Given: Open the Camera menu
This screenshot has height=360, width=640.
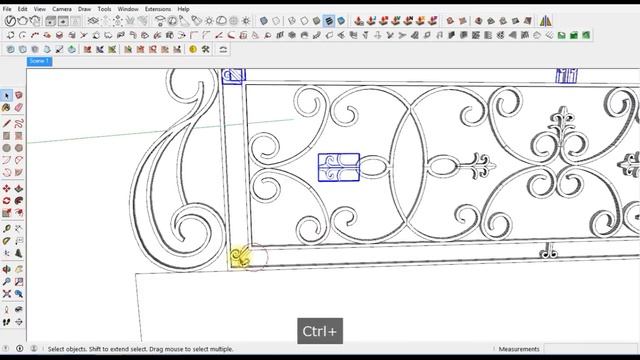Looking at the screenshot, I should click(x=62, y=9).
